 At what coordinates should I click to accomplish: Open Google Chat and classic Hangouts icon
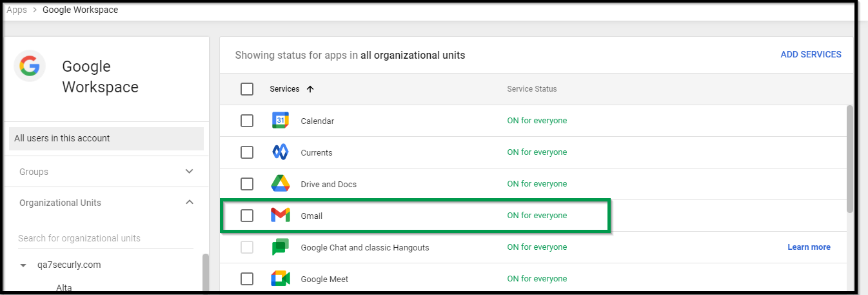click(280, 247)
